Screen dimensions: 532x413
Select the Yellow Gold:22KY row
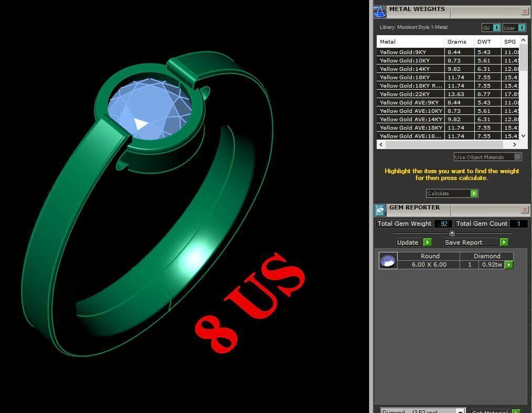(x=448, y=94)
